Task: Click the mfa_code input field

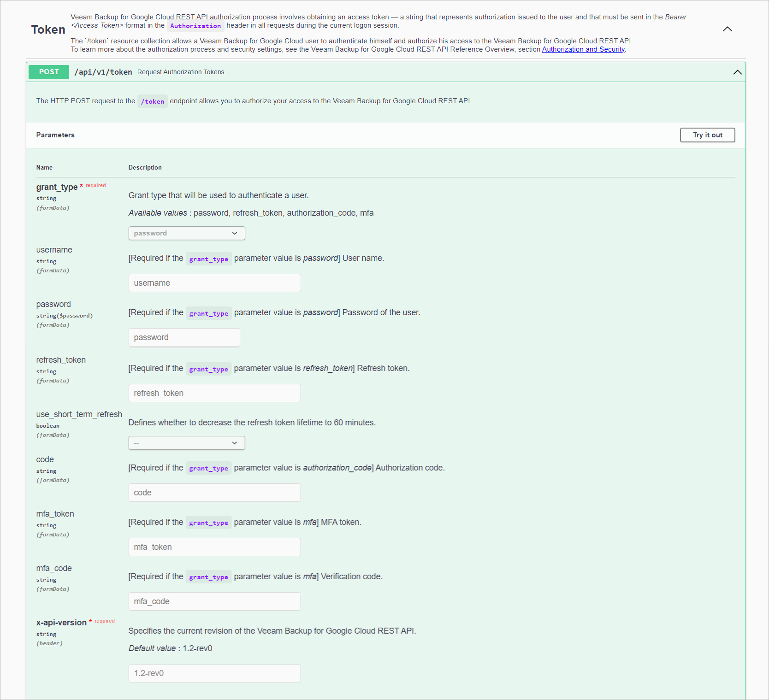Action: [215, 601]
